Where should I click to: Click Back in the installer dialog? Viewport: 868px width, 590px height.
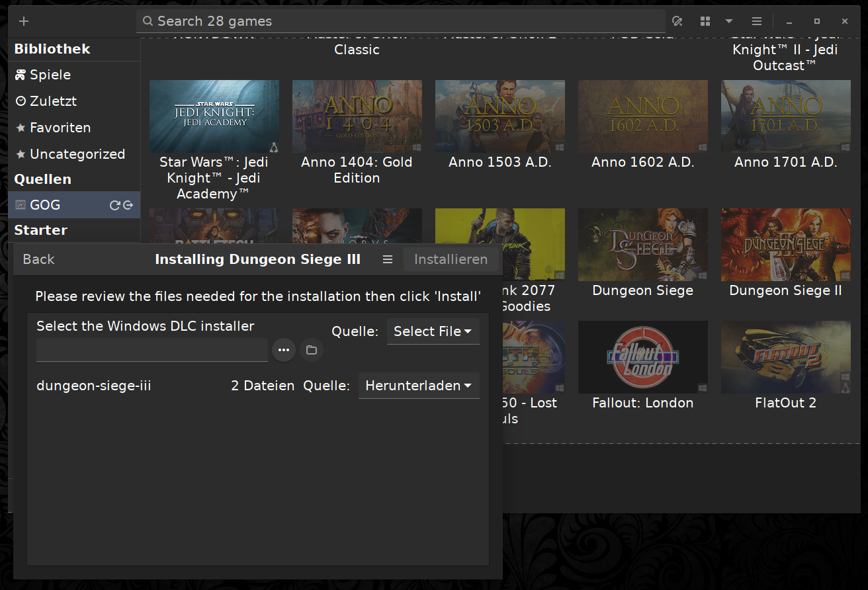tap(38, 259)
